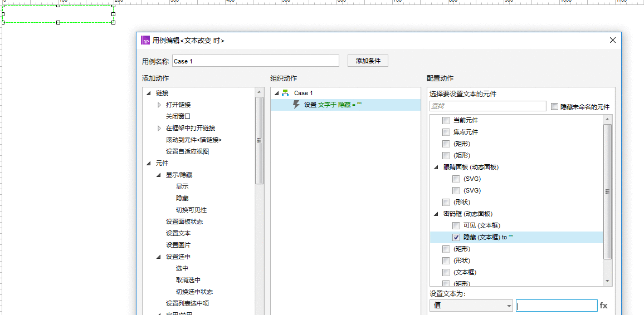This screenshot has width=644, height=315.
Task: Click the text value input next to fx
Action: (x=557, y=306)
